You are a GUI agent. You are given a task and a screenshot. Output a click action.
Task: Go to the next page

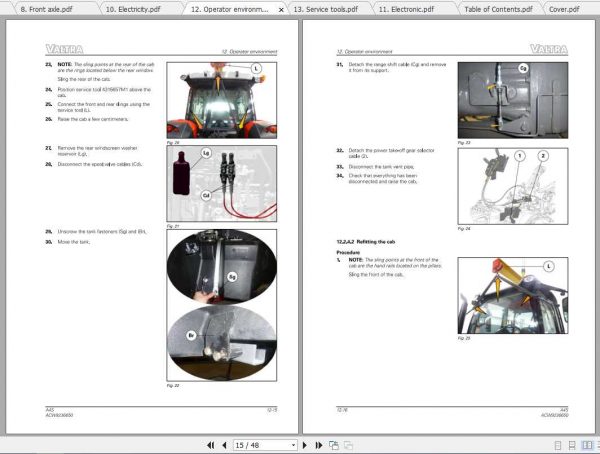[305, 445]
